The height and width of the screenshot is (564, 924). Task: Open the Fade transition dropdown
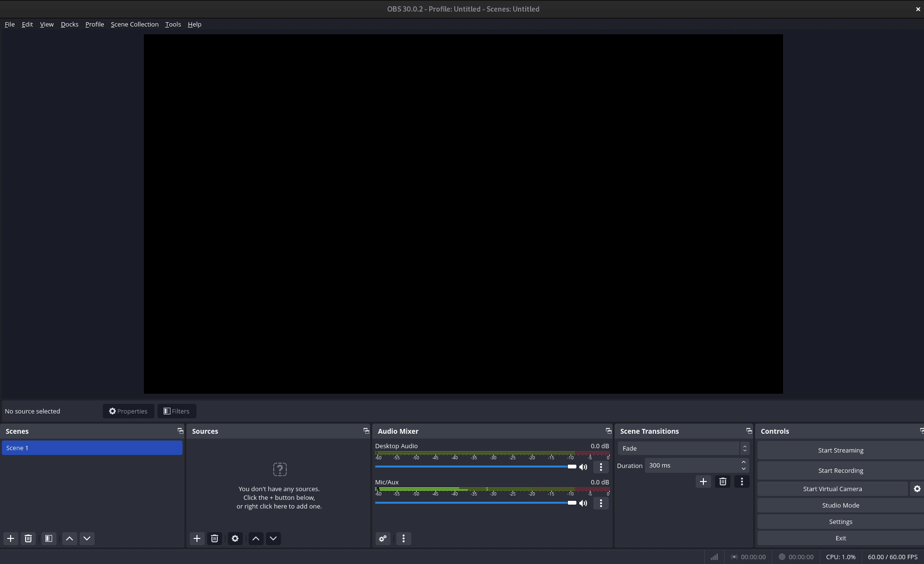point(683,448)
